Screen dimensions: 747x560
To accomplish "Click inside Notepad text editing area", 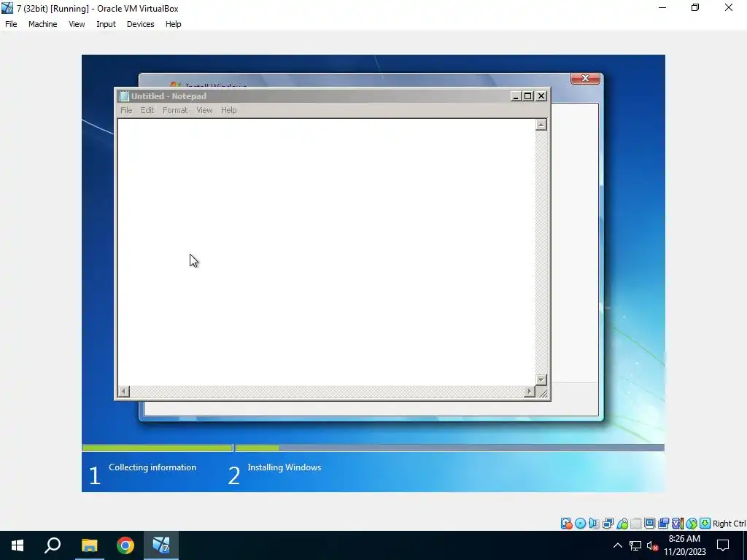I will tap(326, 252).
